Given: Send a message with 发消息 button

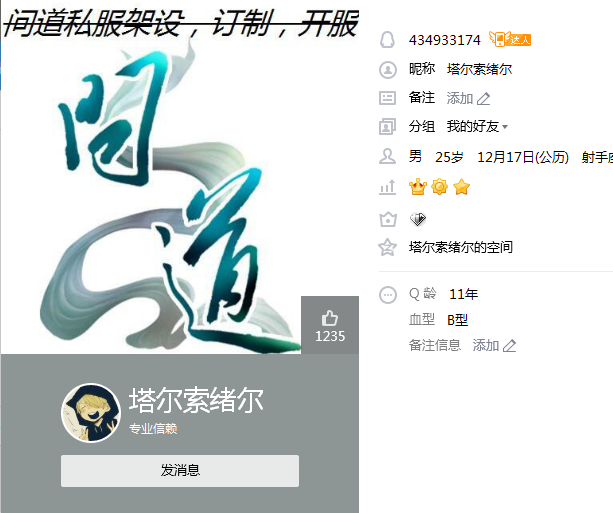Looking at the screenshot, I should 180,470.
